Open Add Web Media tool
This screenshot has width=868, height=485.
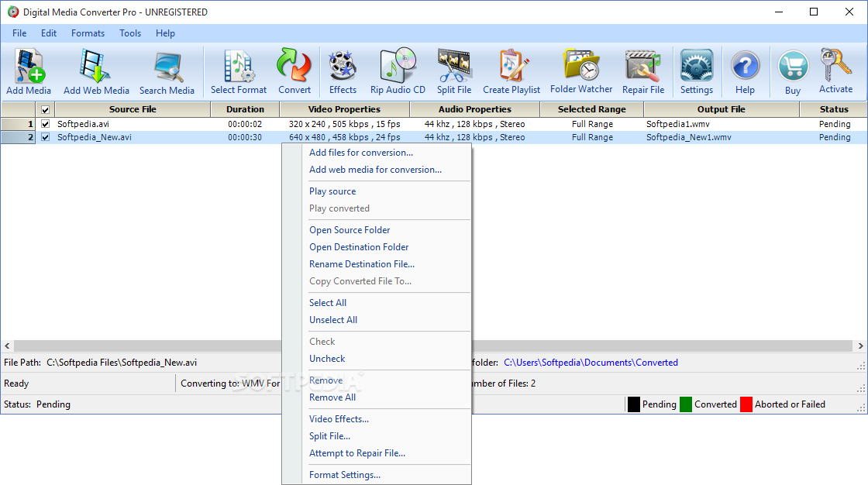pos(96,72)
